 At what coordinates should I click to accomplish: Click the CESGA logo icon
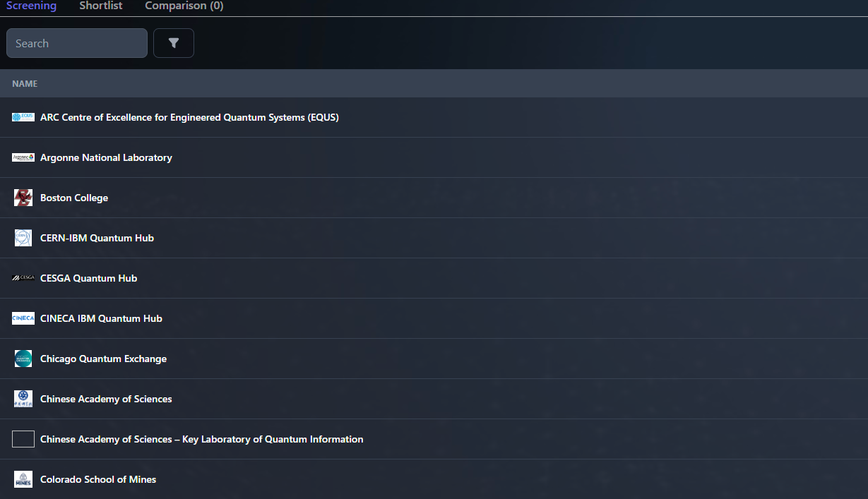[x=23, y=278]
